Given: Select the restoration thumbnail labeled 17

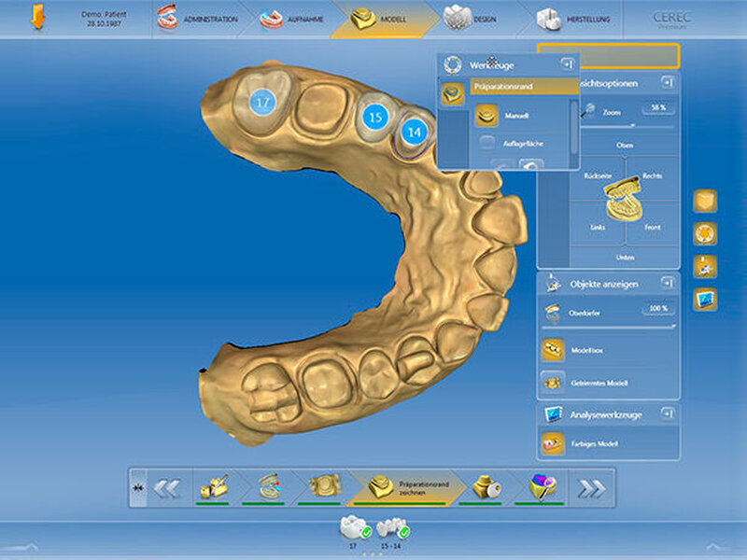Looking at the screenshot, I should click(x=352, y=525).
